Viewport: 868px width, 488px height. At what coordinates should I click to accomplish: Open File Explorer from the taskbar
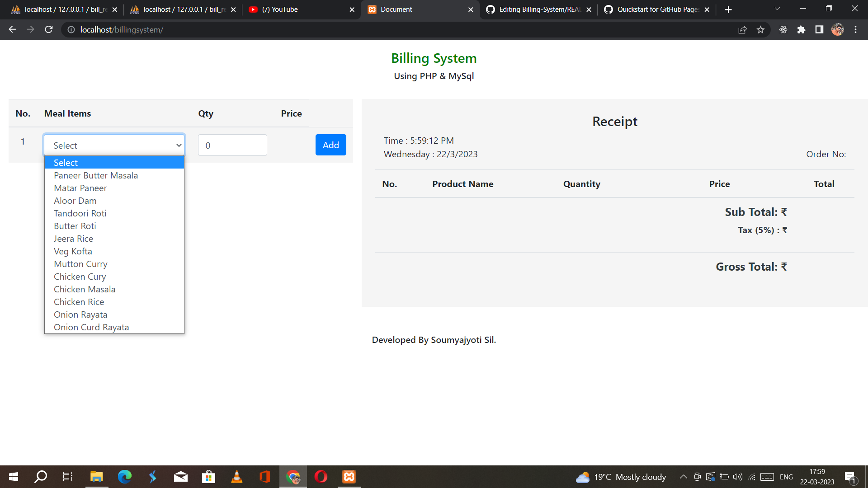(x=96, y=476)
